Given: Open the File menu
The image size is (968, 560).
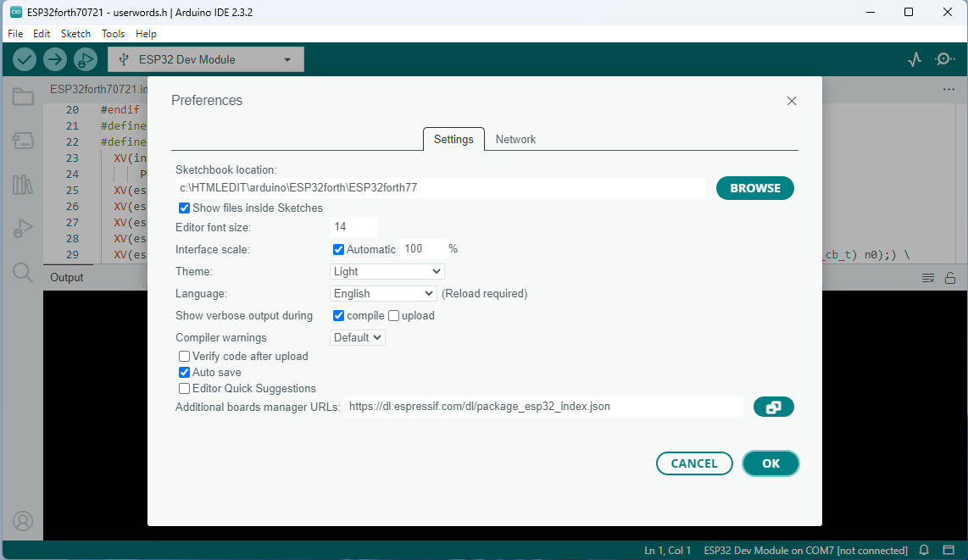Looking at the screenshot, I should click(14, 34).
